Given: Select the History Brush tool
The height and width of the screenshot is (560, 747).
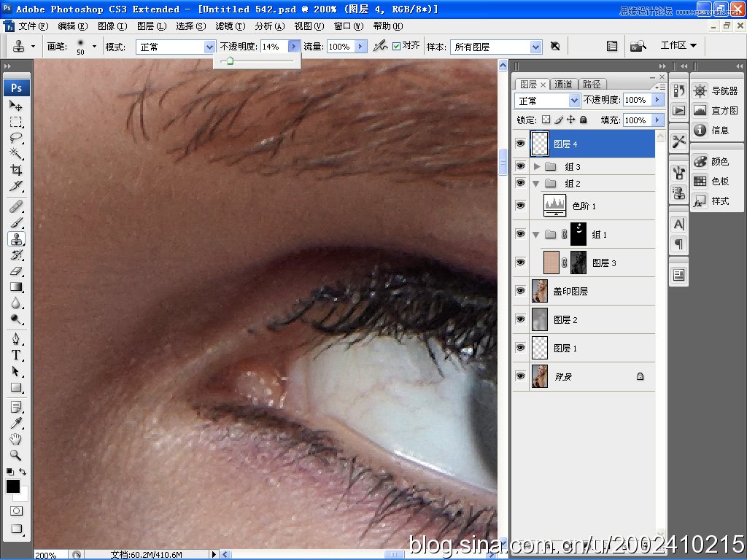Looking at the screenshot, I should click(x=16, y=254).
